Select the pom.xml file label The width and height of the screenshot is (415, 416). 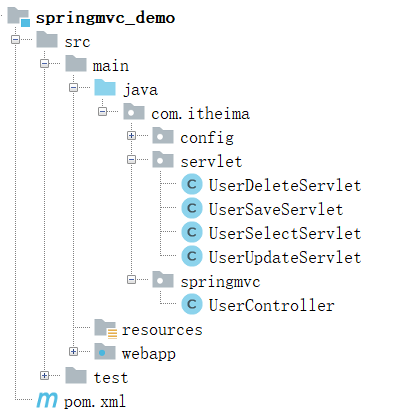point(95,401)
